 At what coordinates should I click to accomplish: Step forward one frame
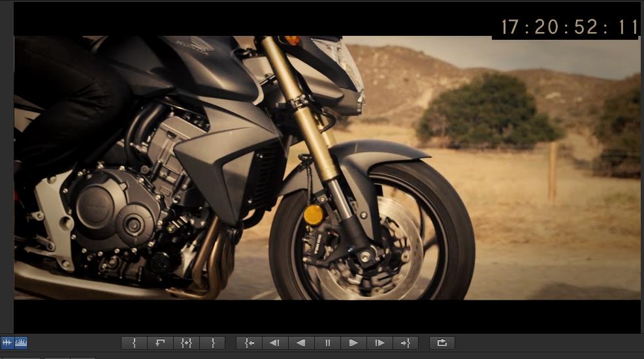tap(379, 343)
